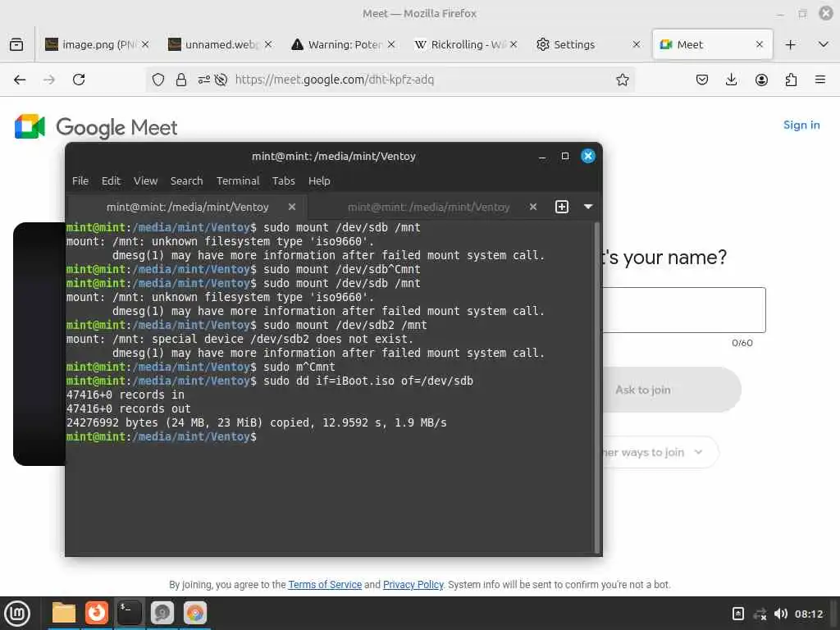Switch to the Rickrolling Wikipedia tab
This screenshot has width=840, height=630.
[465, 44]
